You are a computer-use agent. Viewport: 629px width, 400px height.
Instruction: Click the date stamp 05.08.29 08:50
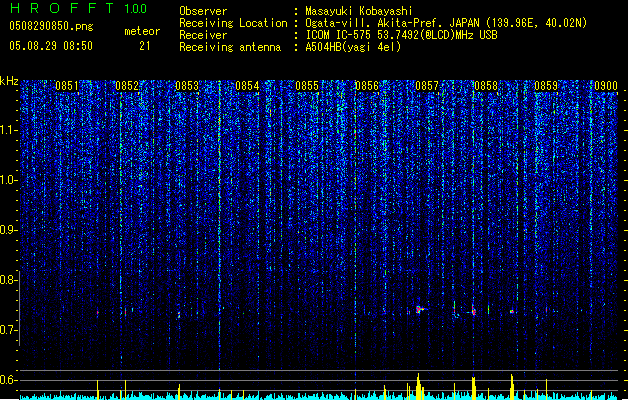click(x=51, y=46)
